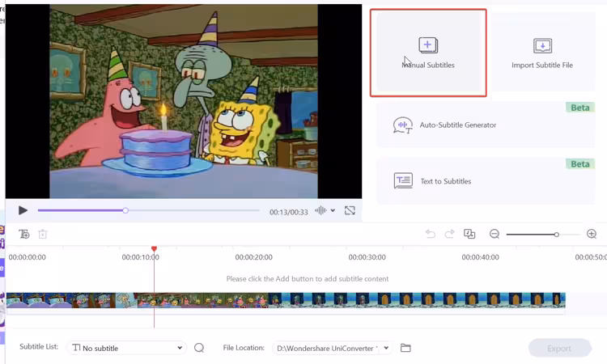Click the Export button

[559, 348]
